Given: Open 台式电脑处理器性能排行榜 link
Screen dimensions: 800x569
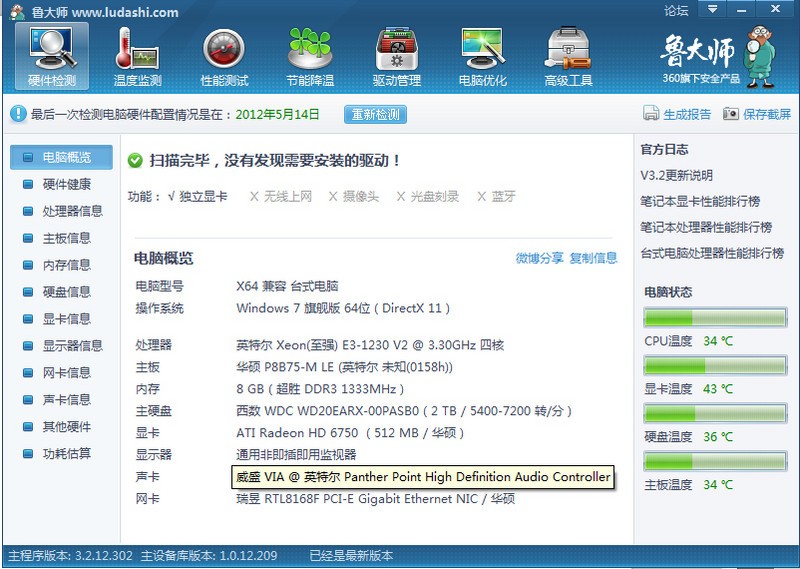Looking at the screenshot, I should tap(712, 253).
